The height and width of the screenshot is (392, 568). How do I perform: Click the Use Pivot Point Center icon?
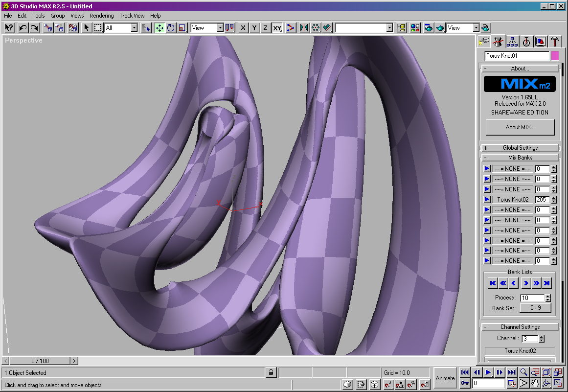(x=230, y=28)
